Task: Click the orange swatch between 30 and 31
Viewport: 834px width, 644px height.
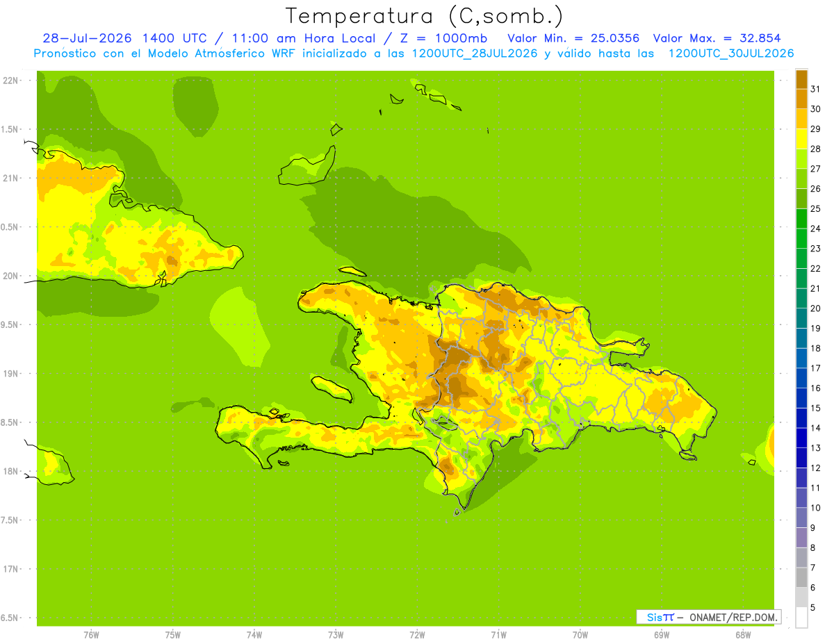Action: point(801,99)
